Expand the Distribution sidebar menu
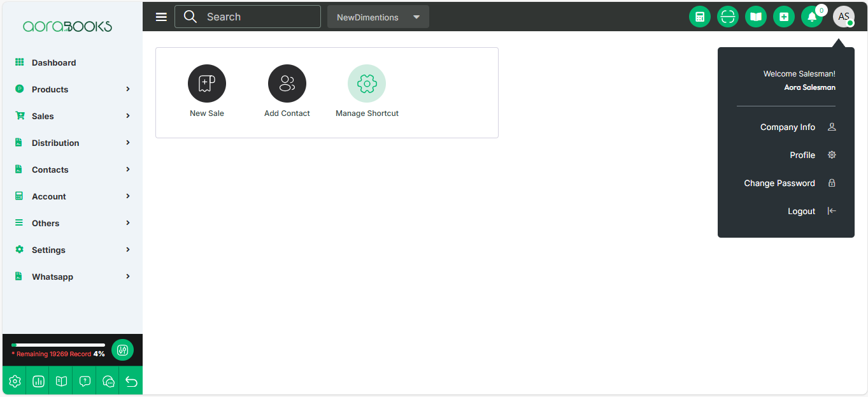This screenshot has height=397, width=868. (72, 143)
